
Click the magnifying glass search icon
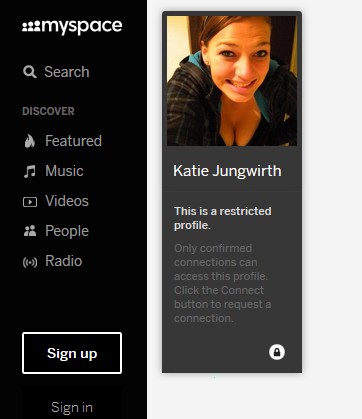click(30, 72)
